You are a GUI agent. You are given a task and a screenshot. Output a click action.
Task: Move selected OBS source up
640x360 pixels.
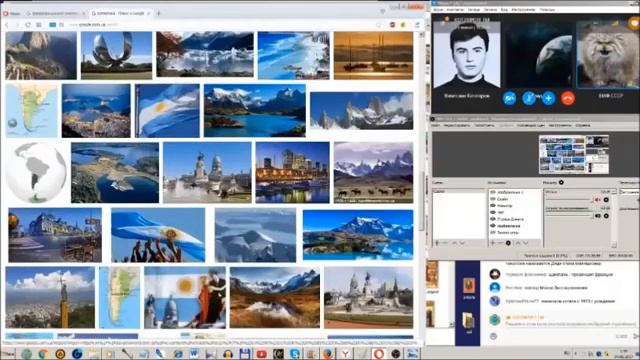point(518,243)
